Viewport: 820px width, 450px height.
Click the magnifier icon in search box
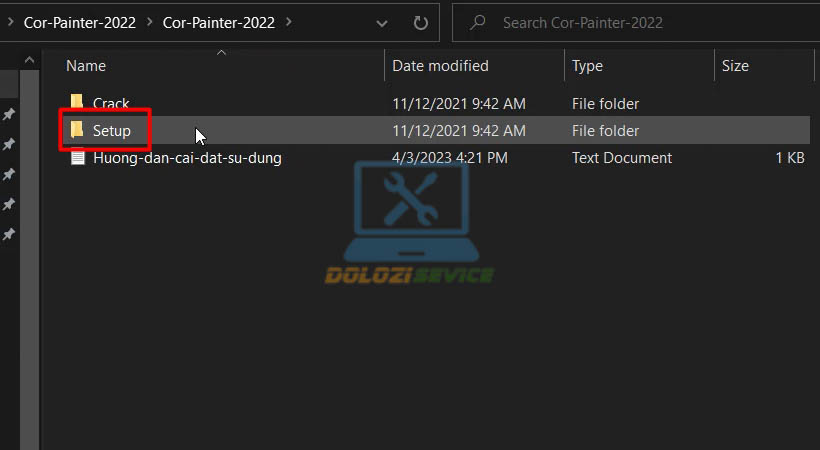(x=479, y=22)
